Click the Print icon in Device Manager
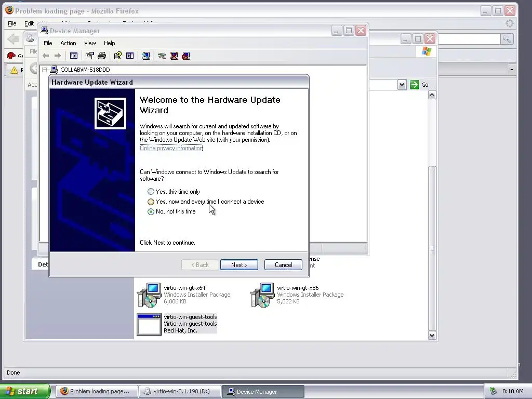 point(102,56)
